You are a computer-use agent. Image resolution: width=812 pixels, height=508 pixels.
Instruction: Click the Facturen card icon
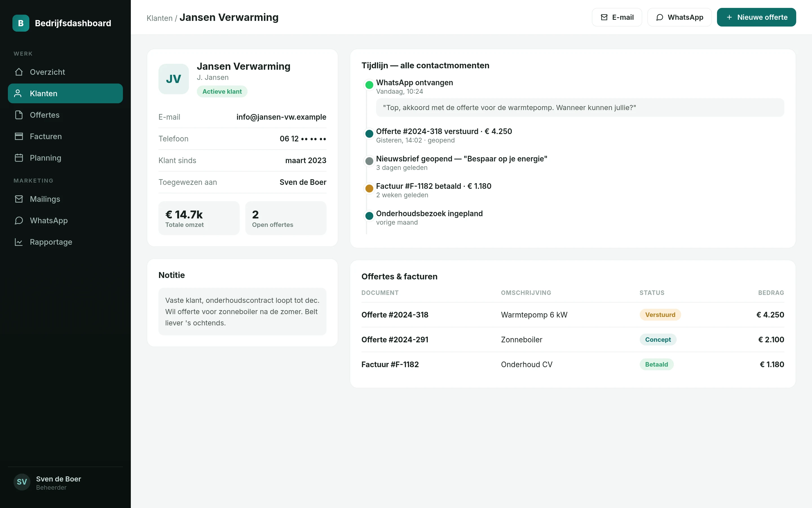point(19,136)
